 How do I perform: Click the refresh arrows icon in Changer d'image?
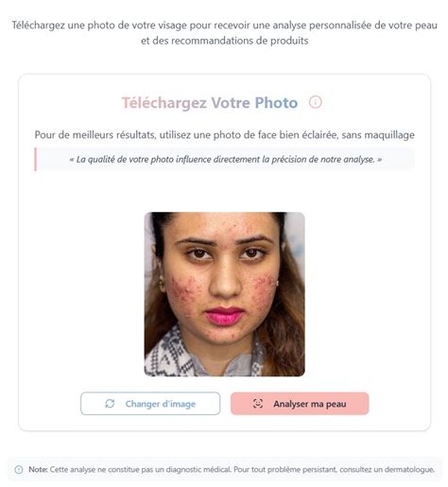coord(110,404)
